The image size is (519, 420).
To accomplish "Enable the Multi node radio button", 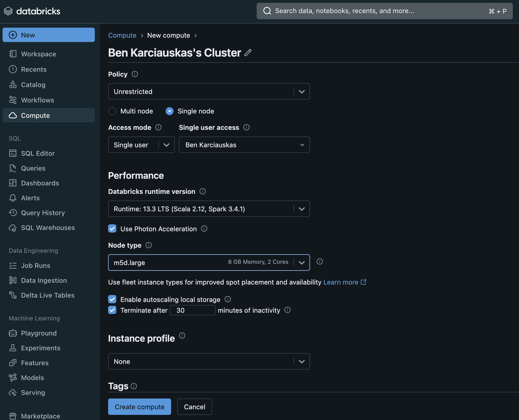I will click(x=112, y=111).
